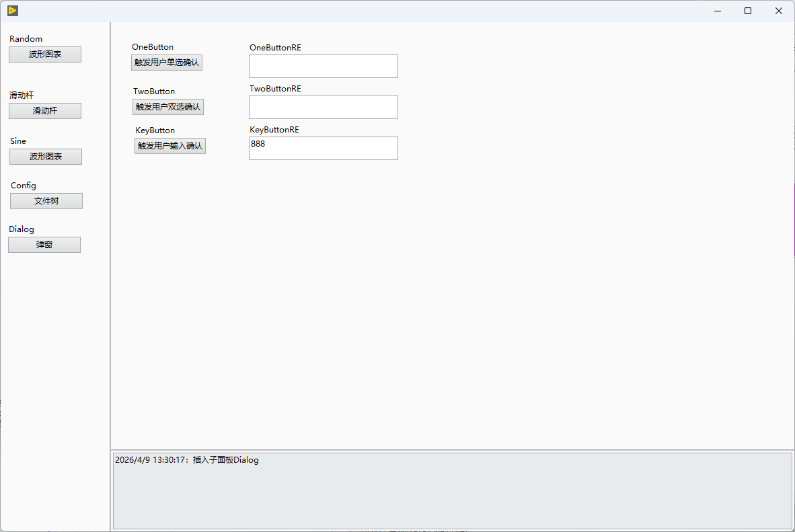Select the 弹窗 button under Dialog

44,245
